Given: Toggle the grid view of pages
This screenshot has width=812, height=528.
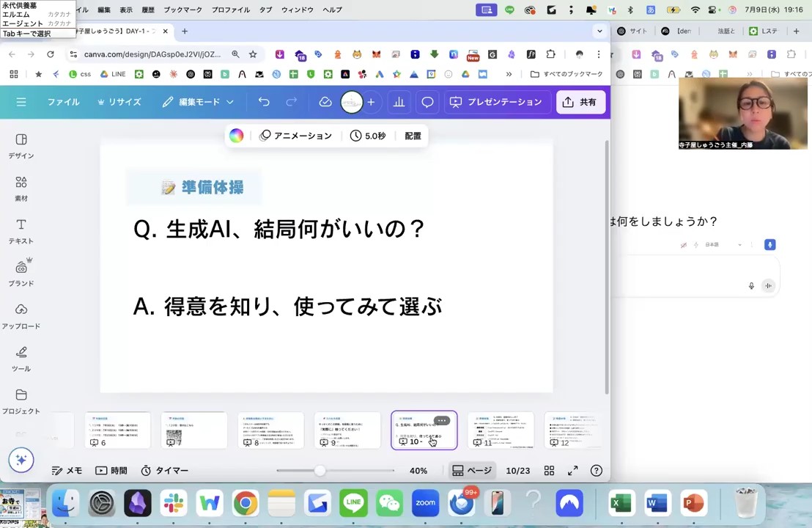Looking at the screenshot, I should 549,471.
